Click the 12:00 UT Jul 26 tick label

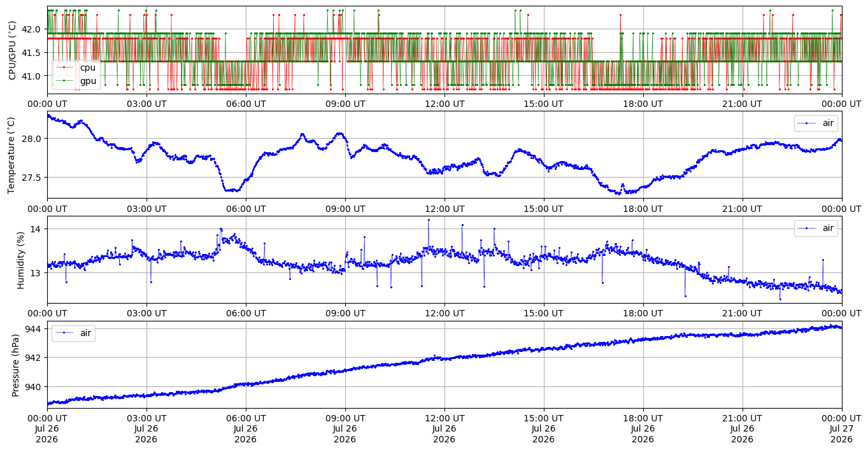pos(444,428)
